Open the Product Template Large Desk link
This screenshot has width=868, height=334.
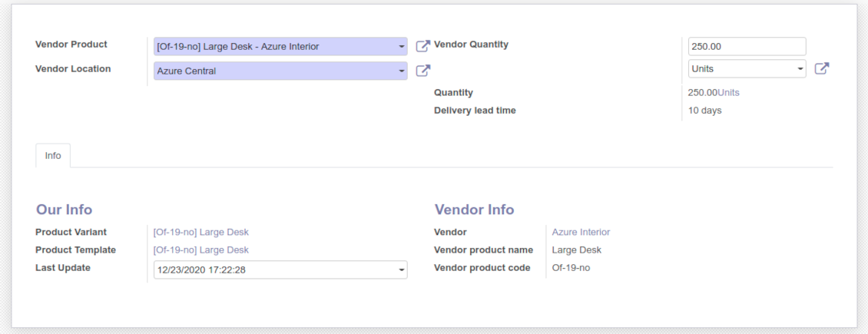point(201,250)
